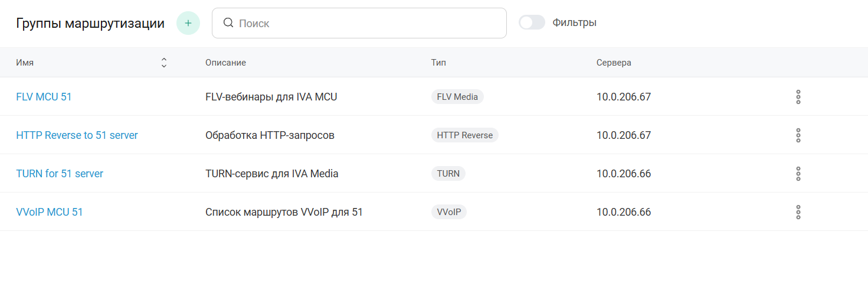Screen dimensions: 868x286
Task: Click the FLV Media type badge
Action: tap(457, 97)
